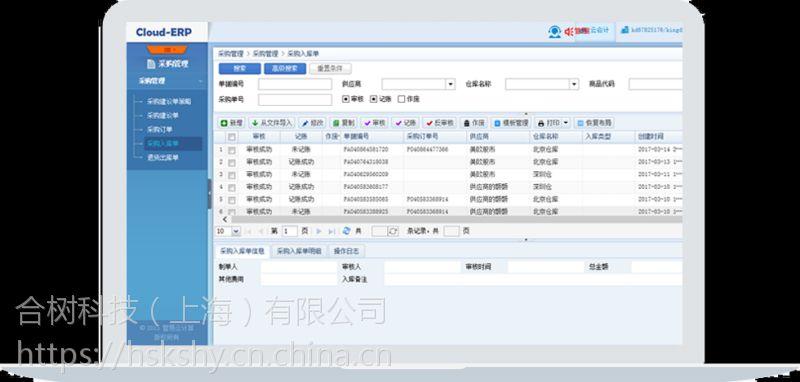Click the 修改 (edit) toolbar button
Screen dimensions: 800x382
coord(312,123)
